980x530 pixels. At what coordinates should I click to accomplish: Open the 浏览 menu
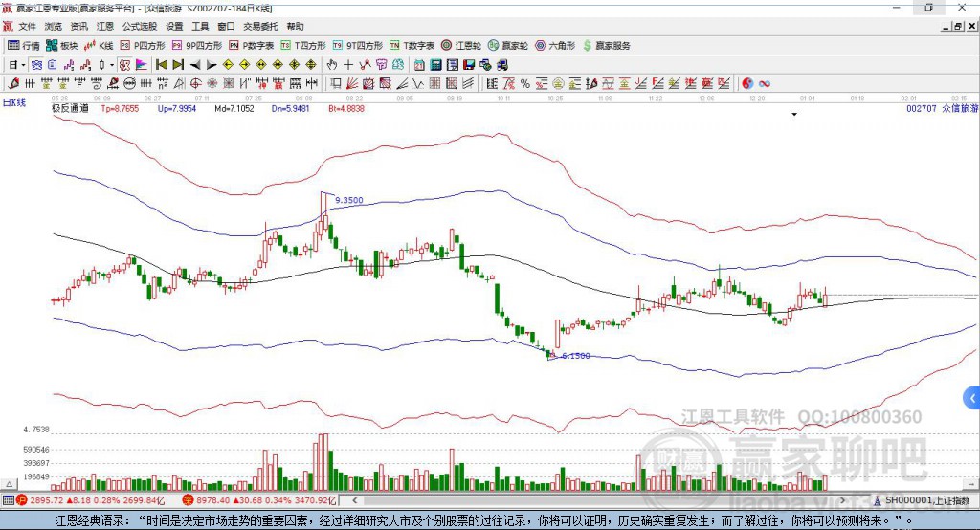pos(54,26)
